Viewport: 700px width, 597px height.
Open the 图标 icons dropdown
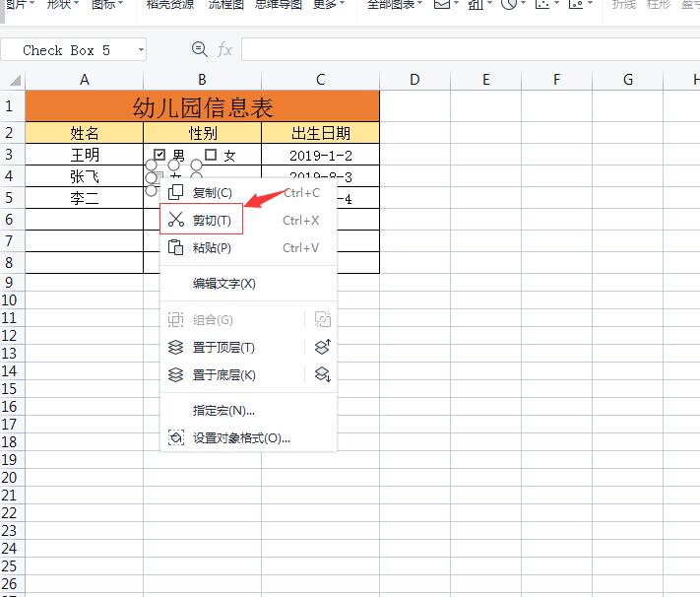[x=107, y=5]
